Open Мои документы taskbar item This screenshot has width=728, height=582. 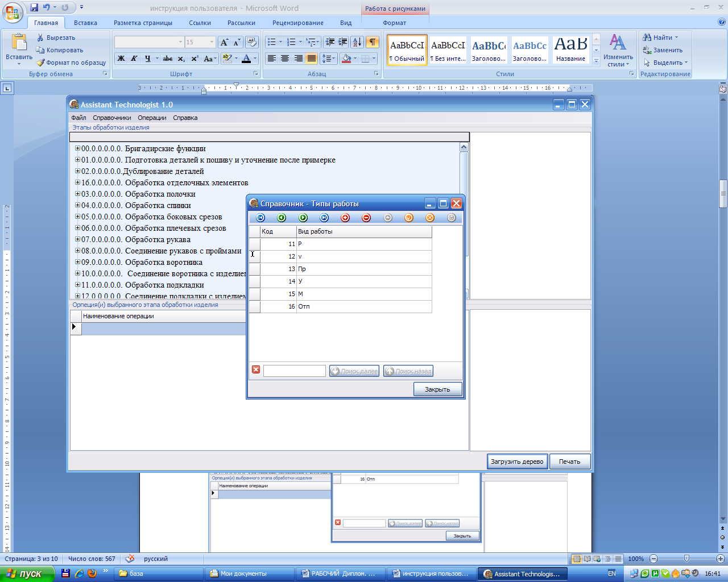point(249,573)
